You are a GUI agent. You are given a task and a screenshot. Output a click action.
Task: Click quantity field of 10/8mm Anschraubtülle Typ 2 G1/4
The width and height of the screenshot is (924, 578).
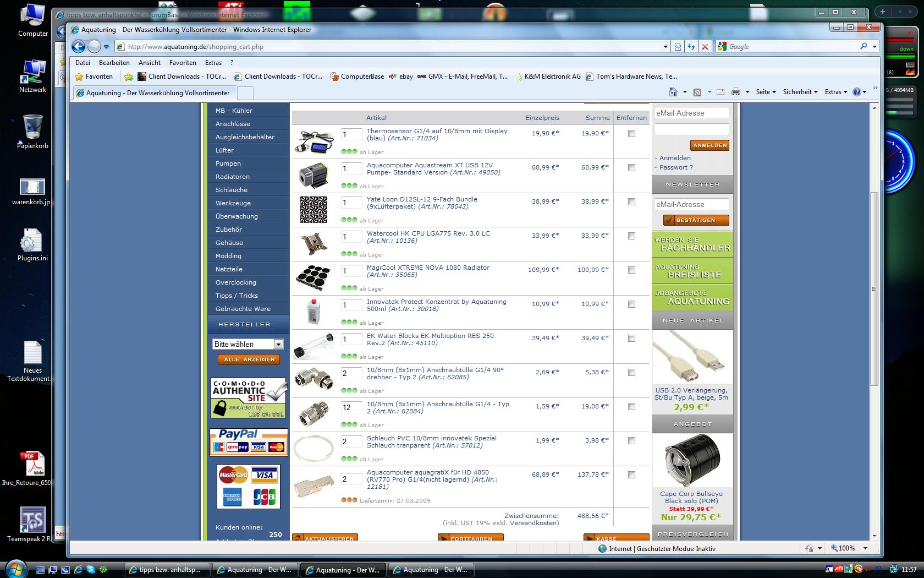point(351,407)
